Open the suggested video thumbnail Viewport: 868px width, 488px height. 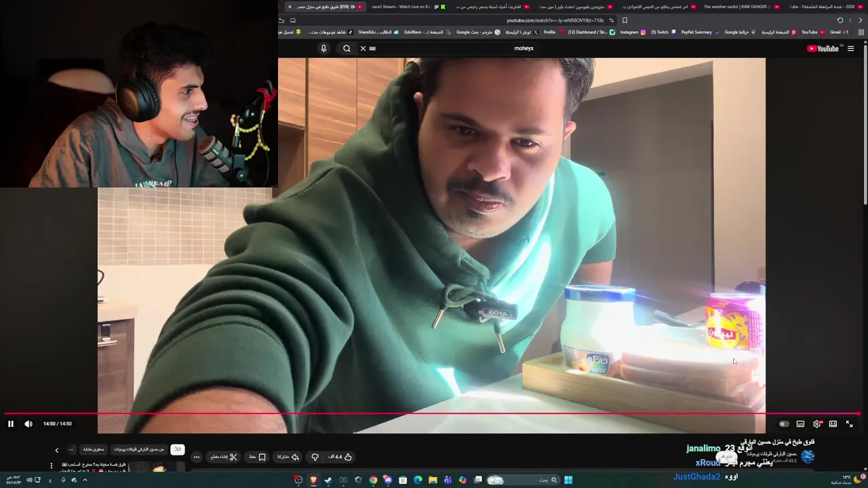point(157,466)
